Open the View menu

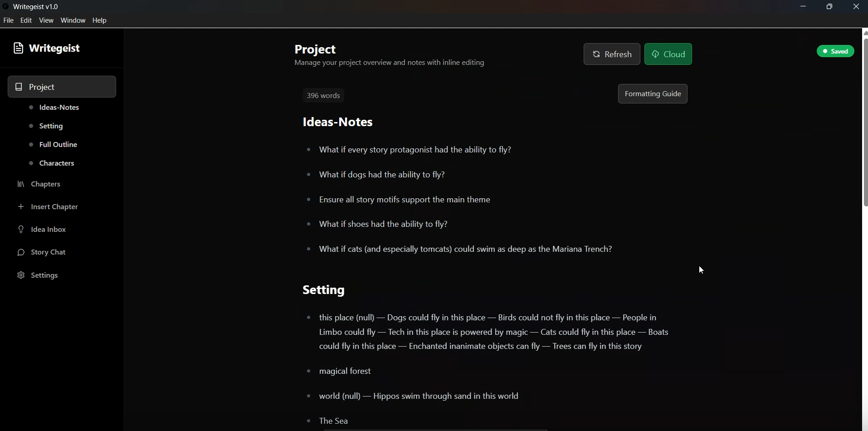point(46,20)
